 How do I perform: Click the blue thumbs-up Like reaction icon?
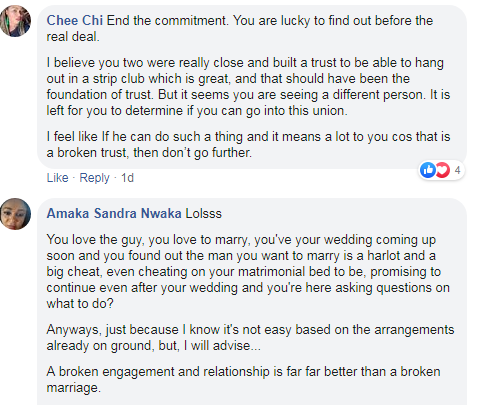428,170
